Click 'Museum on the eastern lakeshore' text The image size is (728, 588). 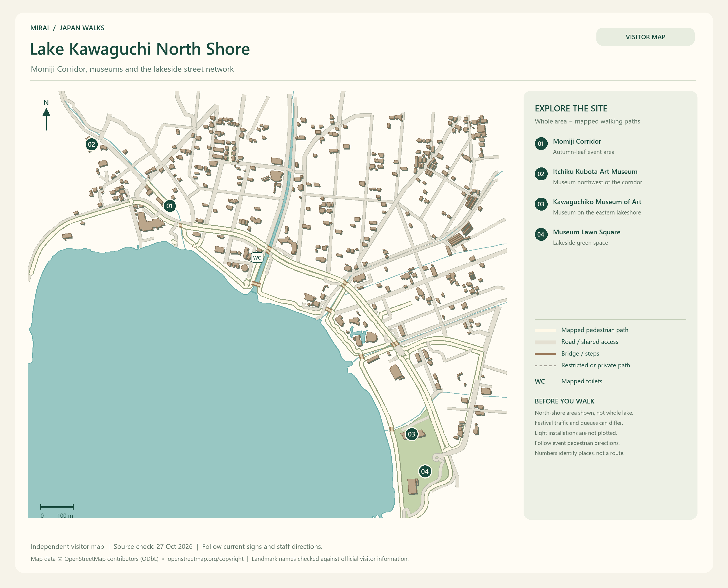[x=597, y=212]
